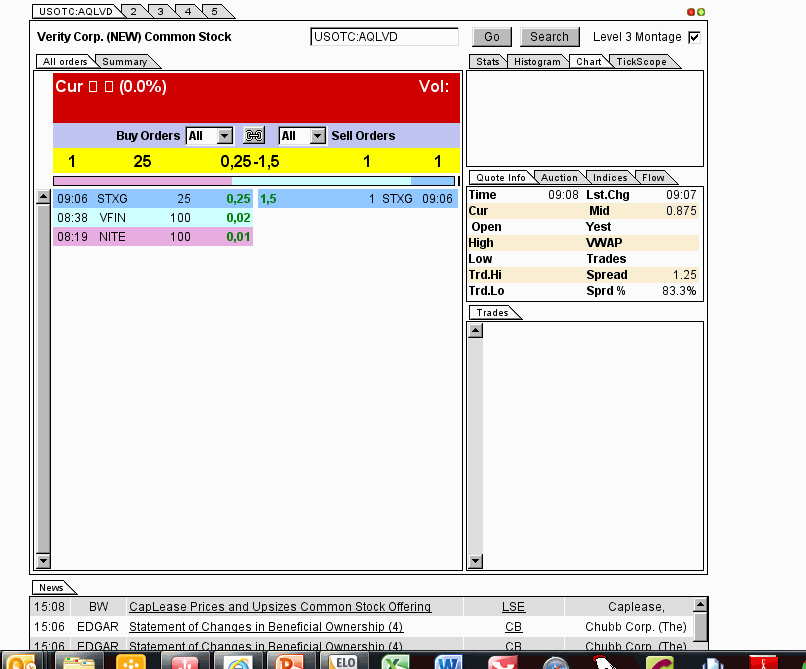Select the Auction tab in the quote panel
The height and width of the screenshot is (669, 806).
[x=559, y=177]
